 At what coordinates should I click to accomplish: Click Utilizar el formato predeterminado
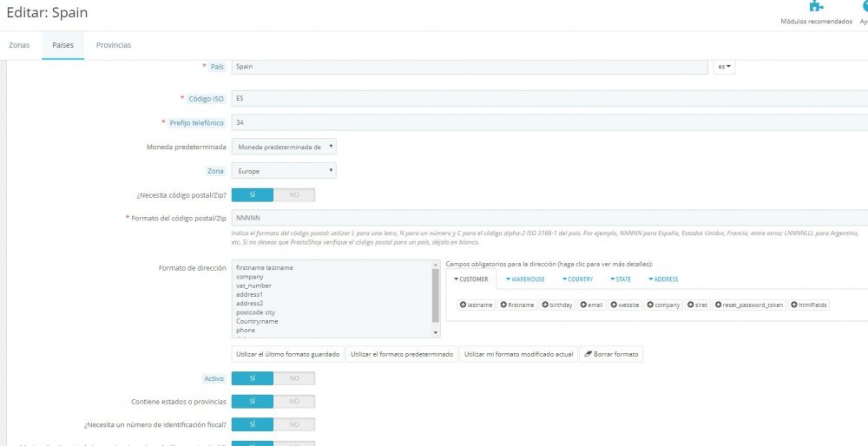pyautogui.click(x=402, y=354)
